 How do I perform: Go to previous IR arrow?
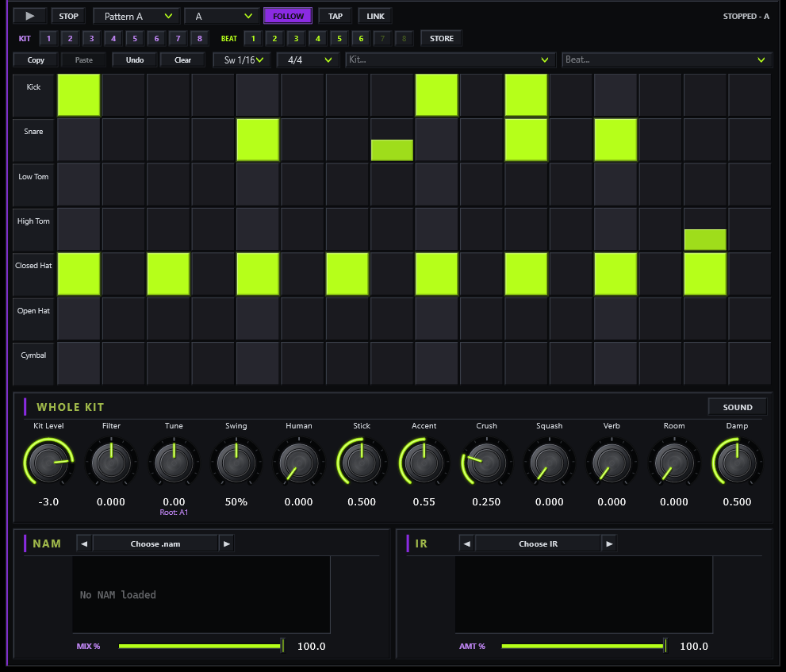[x=466, y=543]
